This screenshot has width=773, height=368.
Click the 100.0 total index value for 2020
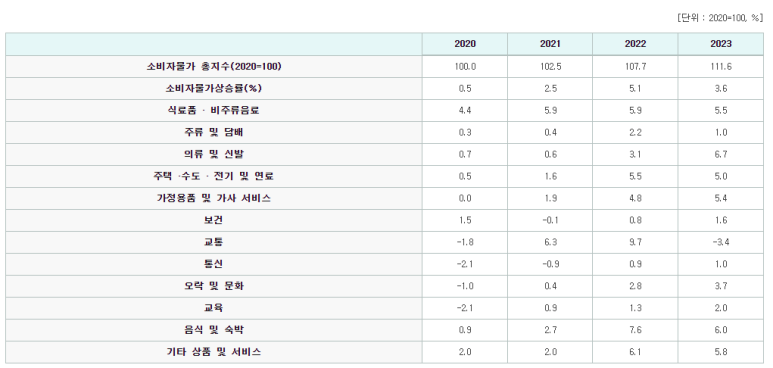point(465,67)
